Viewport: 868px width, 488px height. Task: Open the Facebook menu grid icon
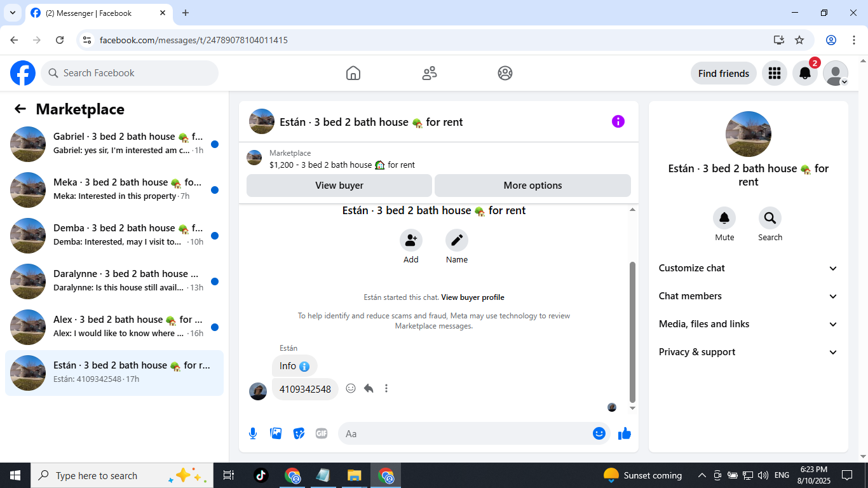(x=774, y=73)
